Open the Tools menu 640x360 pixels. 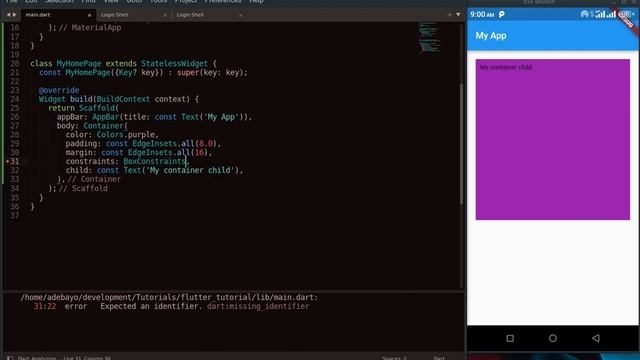[x=158, y=2]
